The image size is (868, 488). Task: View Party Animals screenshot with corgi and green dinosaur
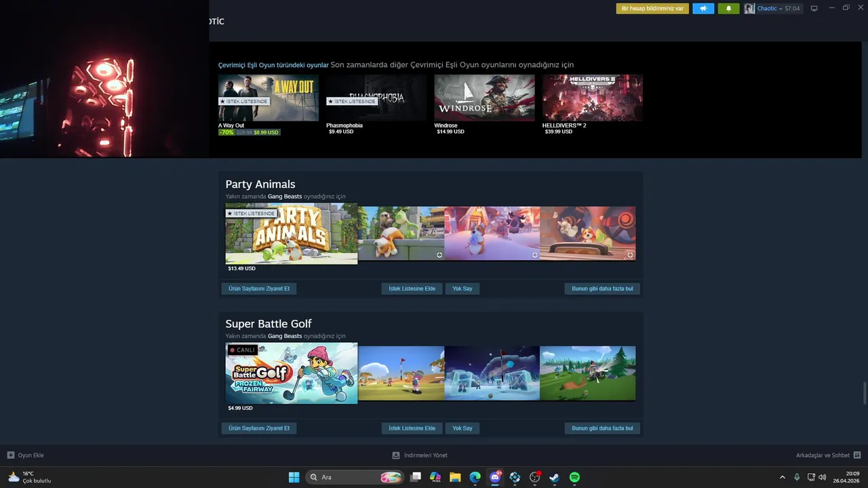tap(401, 233)
